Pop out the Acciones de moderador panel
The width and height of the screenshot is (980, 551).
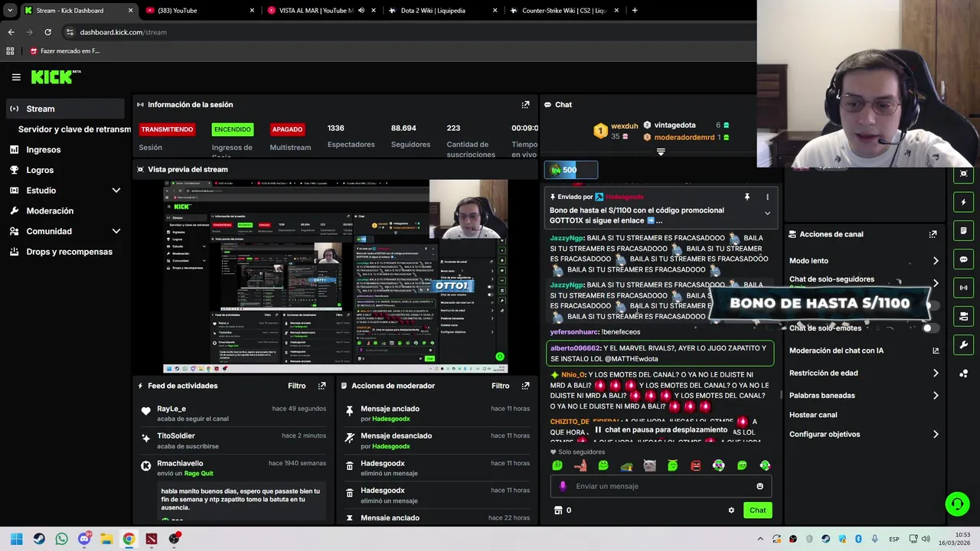525,386
